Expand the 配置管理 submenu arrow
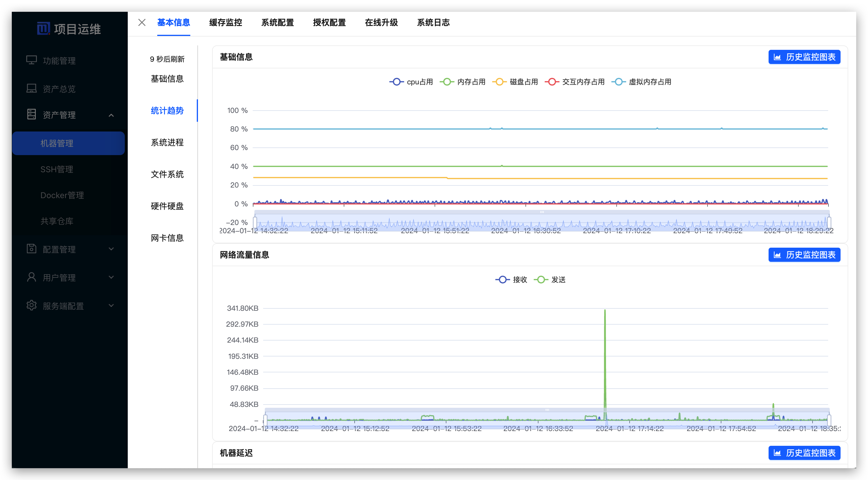The height and width of the screenshot is (480, 868). coord(111,249)
